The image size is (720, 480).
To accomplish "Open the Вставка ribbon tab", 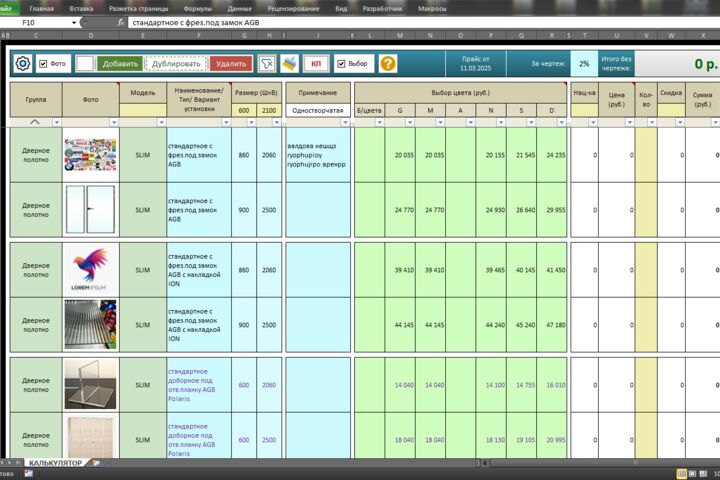I will (x=81, y=8).
